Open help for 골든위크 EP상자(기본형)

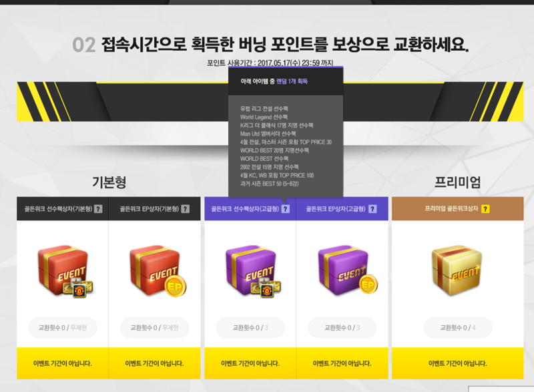point(186,209)
